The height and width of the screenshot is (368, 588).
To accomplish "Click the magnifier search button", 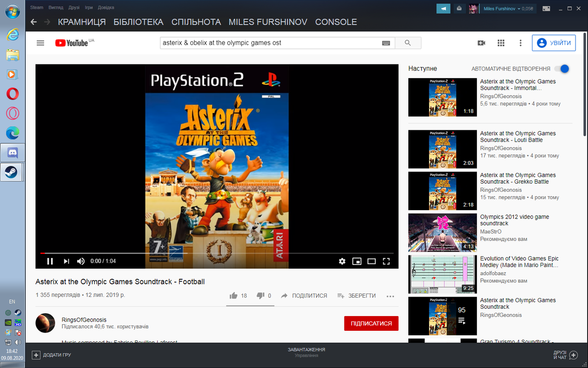I will (408, 43).
